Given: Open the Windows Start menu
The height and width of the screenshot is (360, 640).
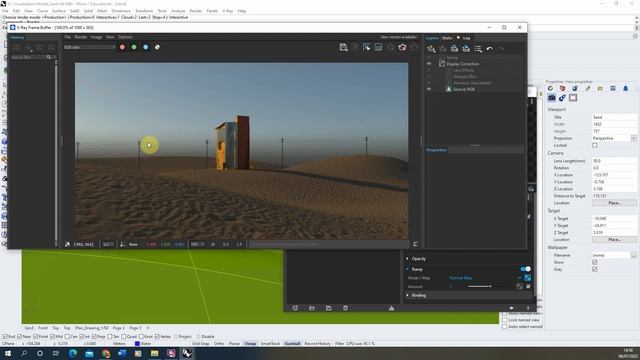Looking at the screenshot, I should [8, 353].
